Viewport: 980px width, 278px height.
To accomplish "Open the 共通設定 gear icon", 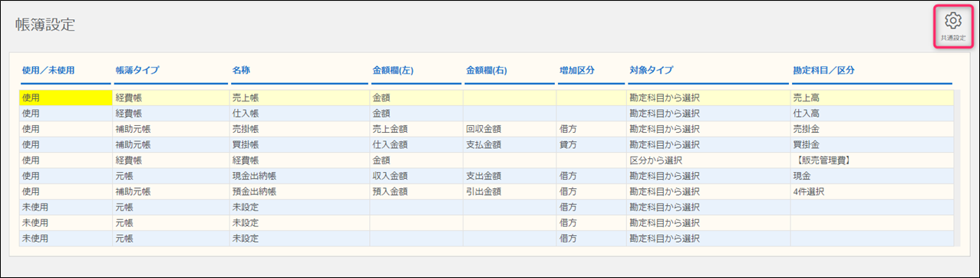I will pyautogui.click(x=952, y=27).
